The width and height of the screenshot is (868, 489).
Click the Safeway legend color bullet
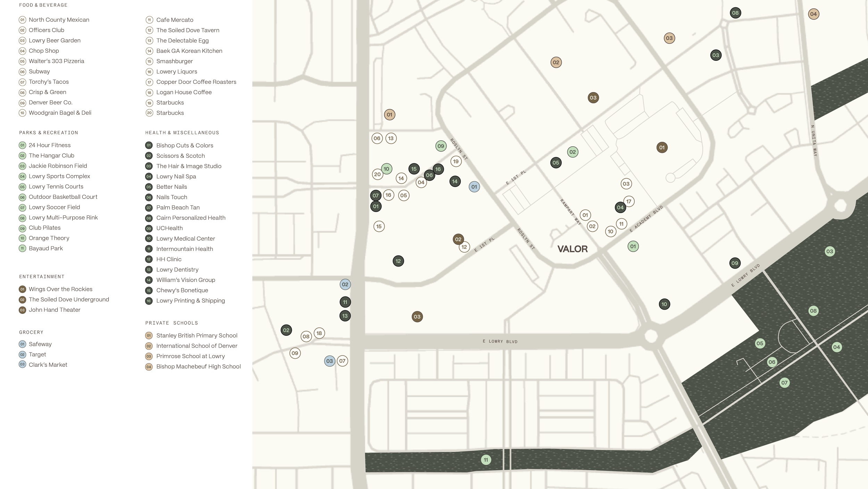pyautogui.click(x=22, y=344)
